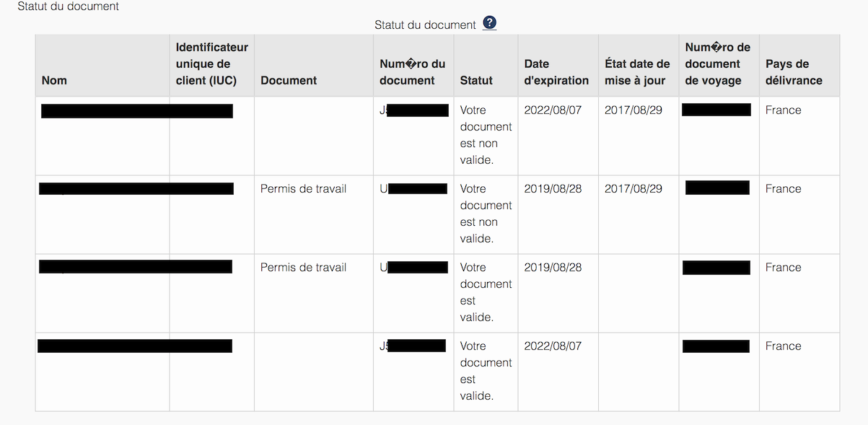Select Permis de travail in the second row
The width and height of the screenshot is (868, 425).
coord(303,189)
